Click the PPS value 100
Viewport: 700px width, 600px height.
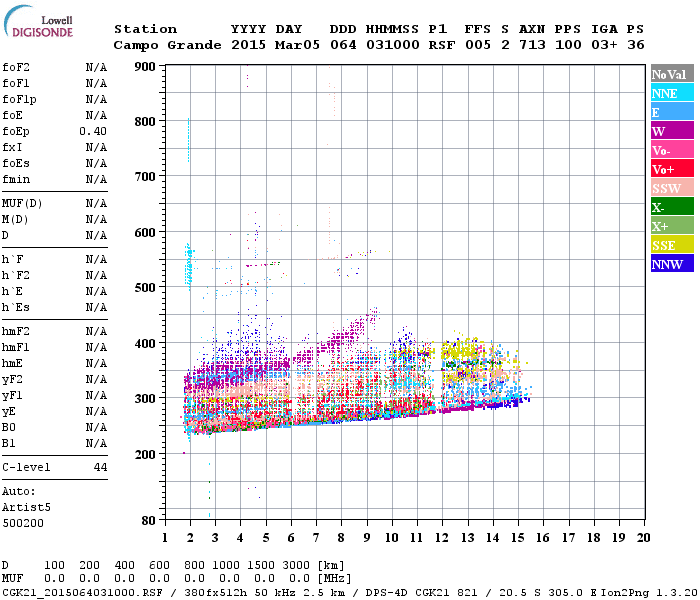(x=568, y=45)
